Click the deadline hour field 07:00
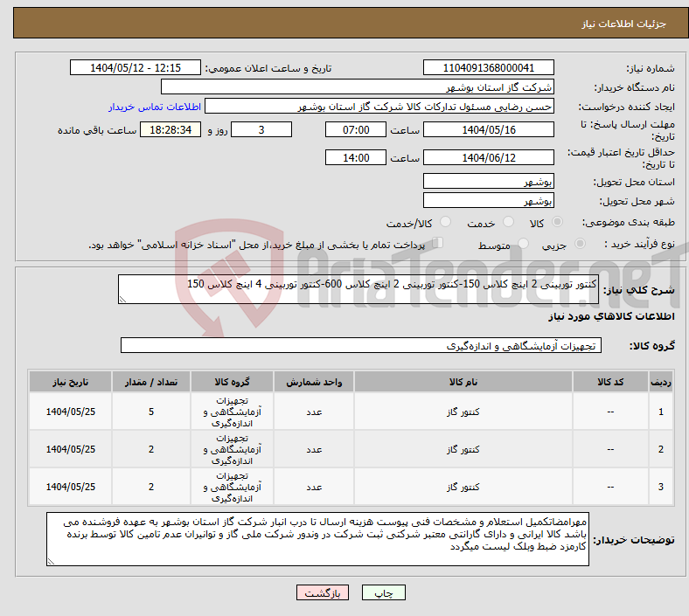 tap(356, 129)
